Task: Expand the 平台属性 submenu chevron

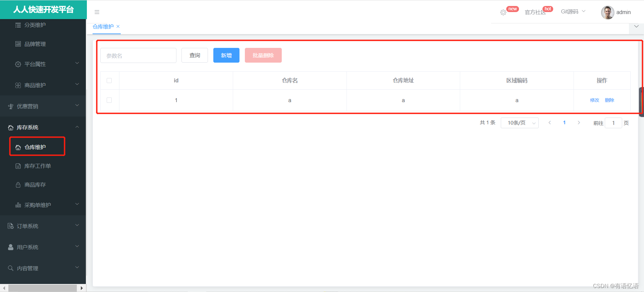Action: (x=77, y=63)
